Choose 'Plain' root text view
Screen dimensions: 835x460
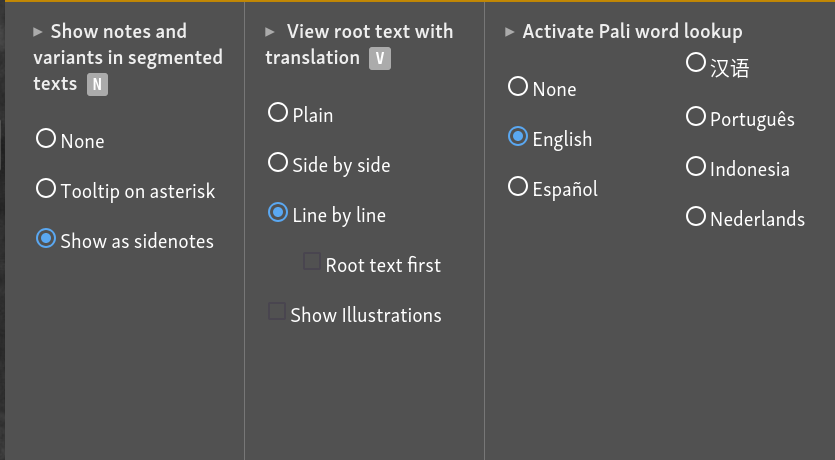click(278, 113)
